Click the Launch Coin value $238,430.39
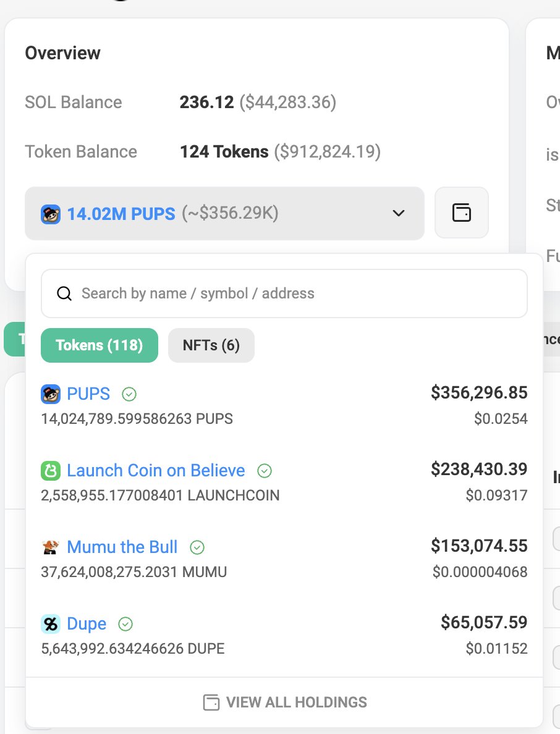Screen dimensions: 560x734 click(x=479, y=469)
